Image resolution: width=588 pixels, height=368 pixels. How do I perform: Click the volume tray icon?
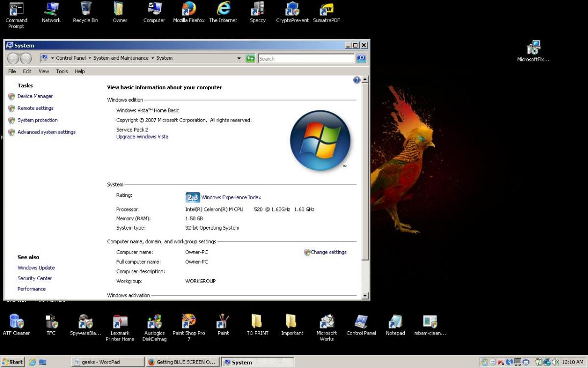(556, 362)
